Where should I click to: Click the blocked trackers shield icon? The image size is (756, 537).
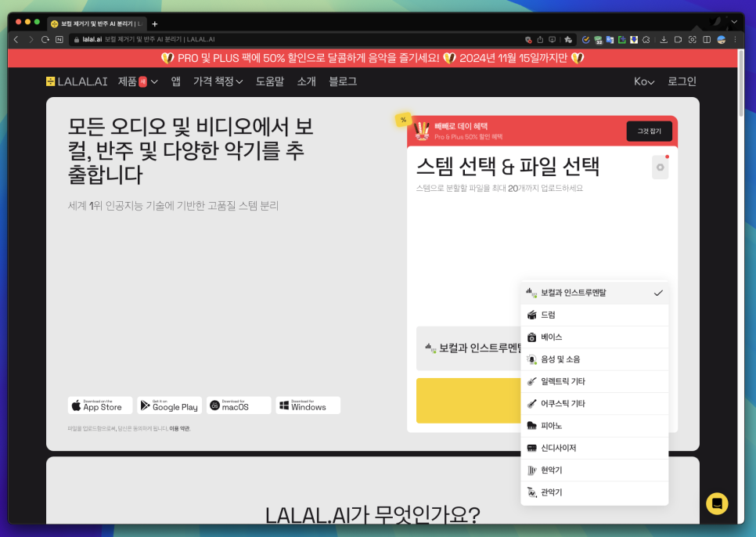click(x=528, y=39)
